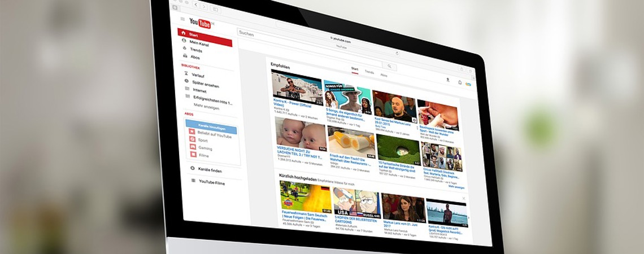Click the page reload icon
The height and width of the screenshot is (254, 644).
pyautogui.click(x=397, y=52)
